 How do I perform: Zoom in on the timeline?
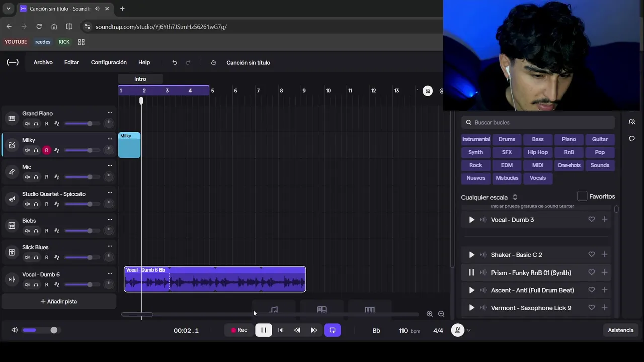point(430,314)
